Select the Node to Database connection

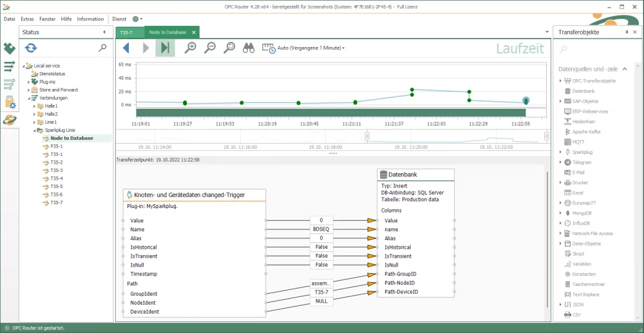coord(72,138)
